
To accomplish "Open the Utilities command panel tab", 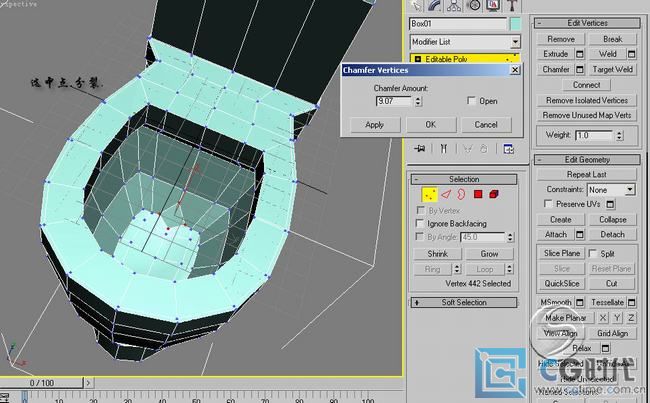I will pos(512,5).
